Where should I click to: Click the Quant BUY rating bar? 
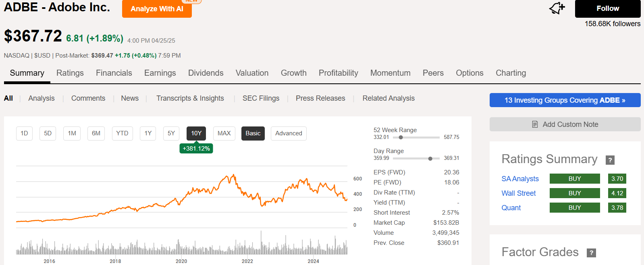point(575,208)
